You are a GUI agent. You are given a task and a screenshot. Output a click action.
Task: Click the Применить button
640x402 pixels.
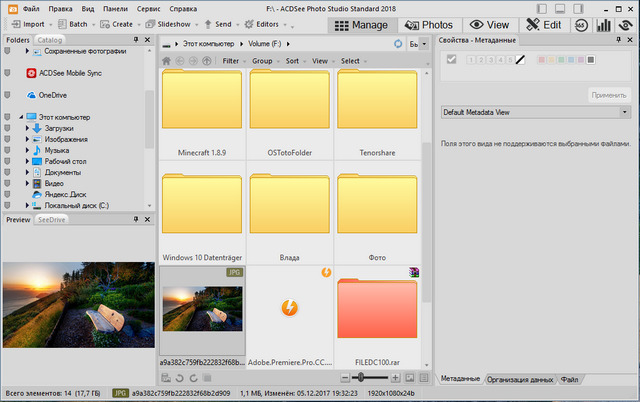click(x=609, y=95)
